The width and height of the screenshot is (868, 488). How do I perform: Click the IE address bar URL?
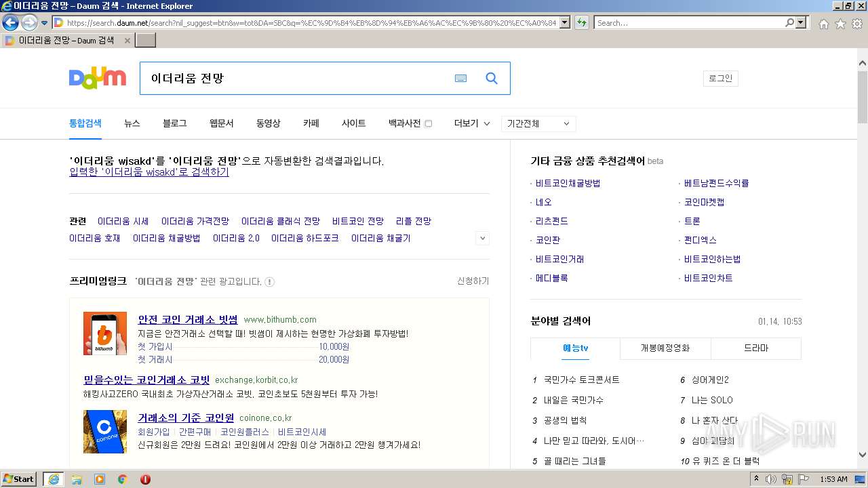(312, 22)
